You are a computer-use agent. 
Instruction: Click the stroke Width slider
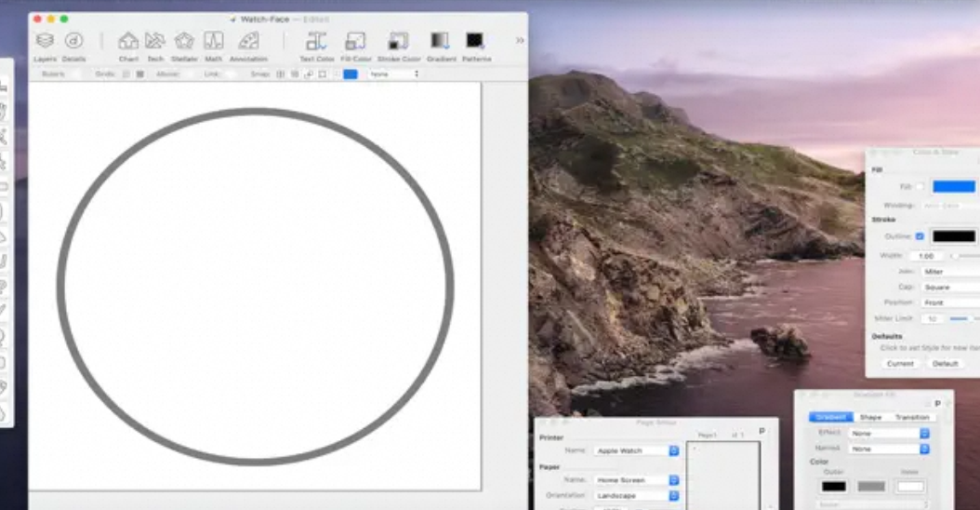pos(964,256)
